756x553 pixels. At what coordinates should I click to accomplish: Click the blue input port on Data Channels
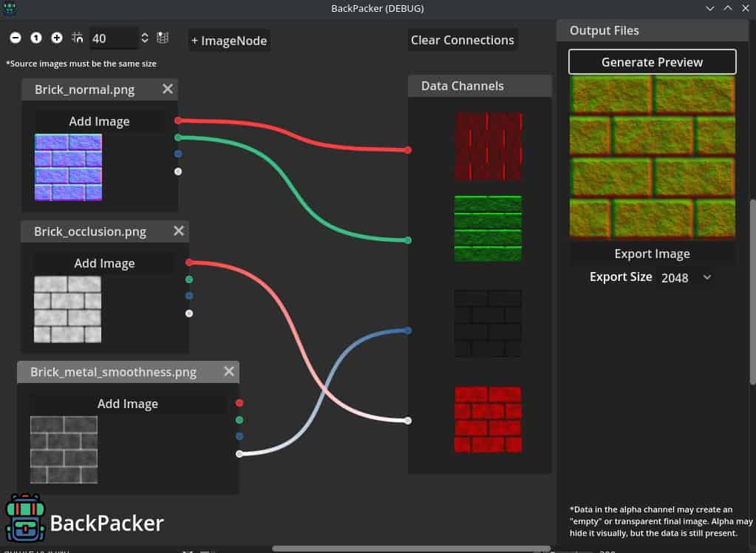click(409, 330)
